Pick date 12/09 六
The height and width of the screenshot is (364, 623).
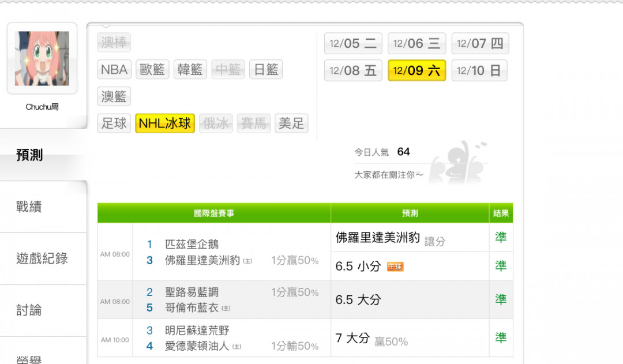[417, 70]
